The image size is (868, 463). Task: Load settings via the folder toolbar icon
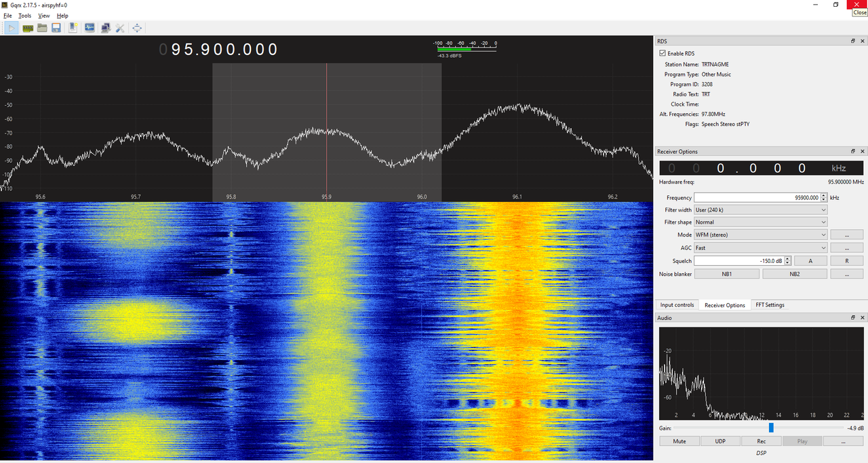42,28
